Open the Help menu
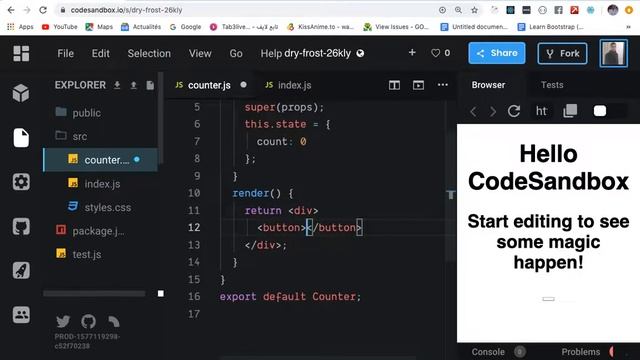 pos(271,53)
